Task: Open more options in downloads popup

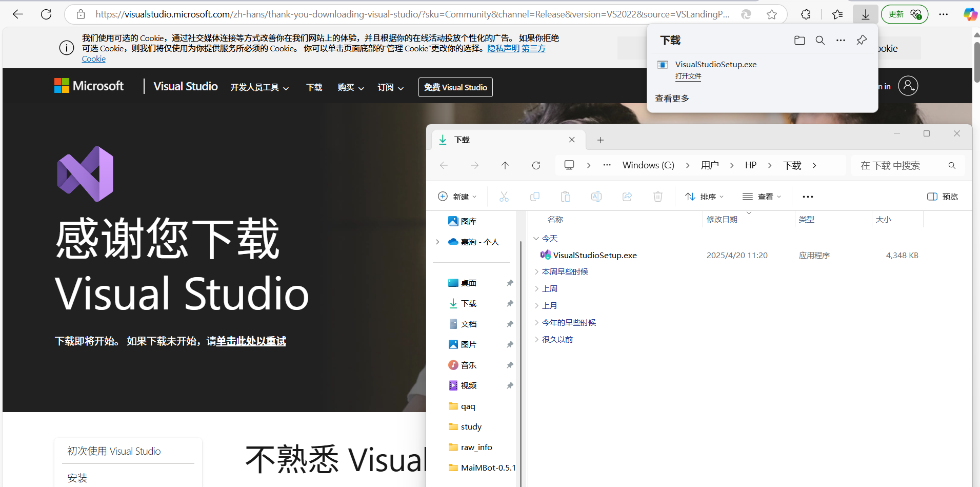Action: (841, 40)
